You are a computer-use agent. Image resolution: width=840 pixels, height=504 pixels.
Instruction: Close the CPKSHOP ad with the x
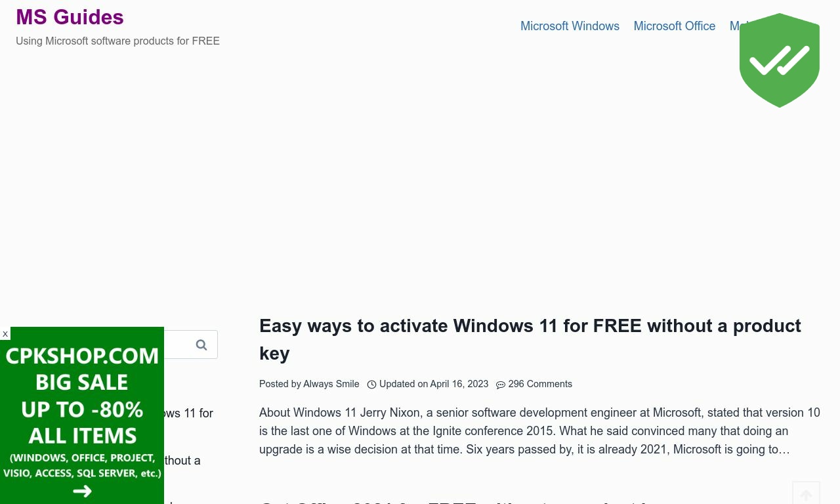pos(5,334)
